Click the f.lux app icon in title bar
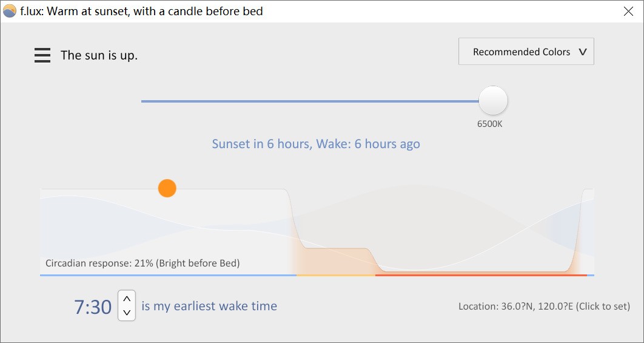The image size is (644, 343). click(x=10, y=11)
